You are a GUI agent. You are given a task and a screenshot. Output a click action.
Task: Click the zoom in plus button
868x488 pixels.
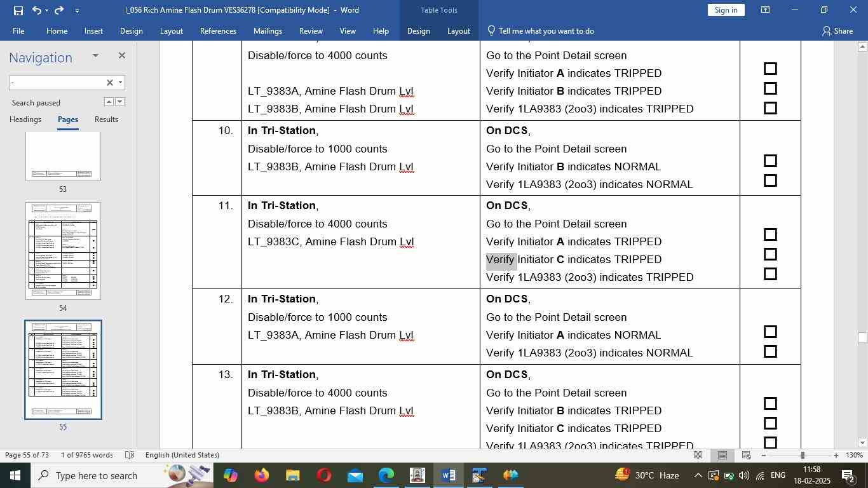[836, 455]
